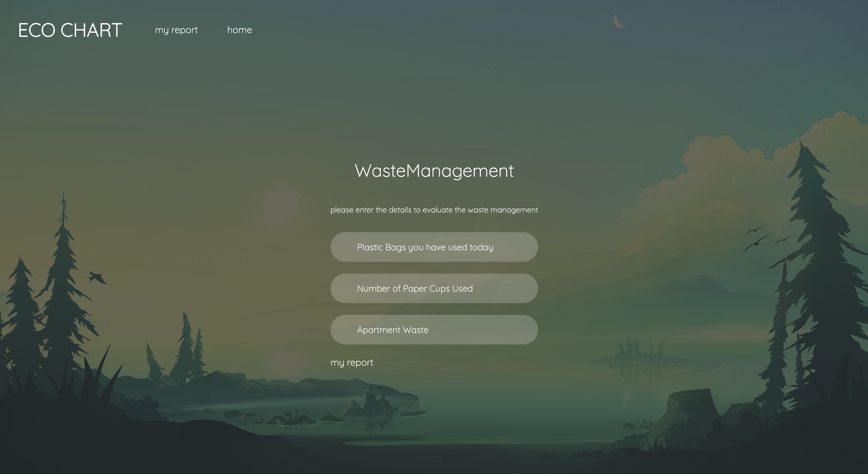The image size is (868, 474).
Task: Open the my report link below the form
Action: coord(352,362)
